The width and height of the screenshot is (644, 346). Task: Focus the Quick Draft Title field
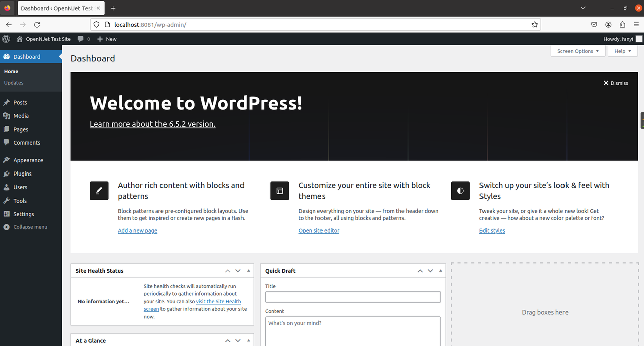point(353,297)
